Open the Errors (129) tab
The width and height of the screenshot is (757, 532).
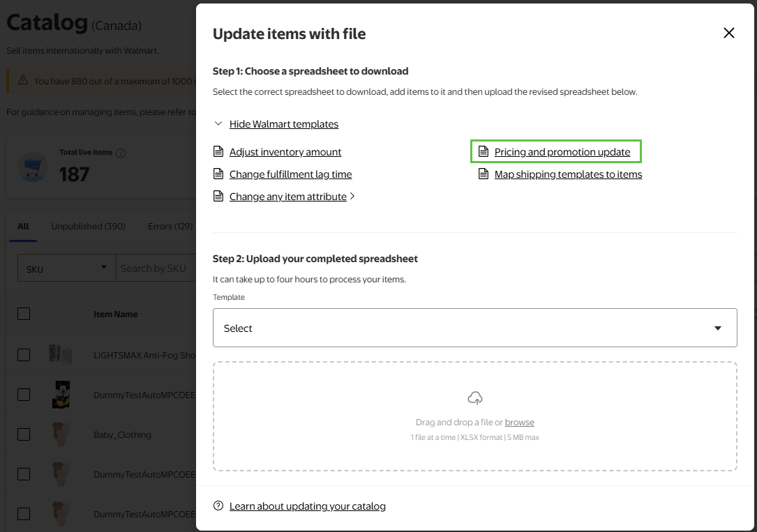(x=170, y=227)
